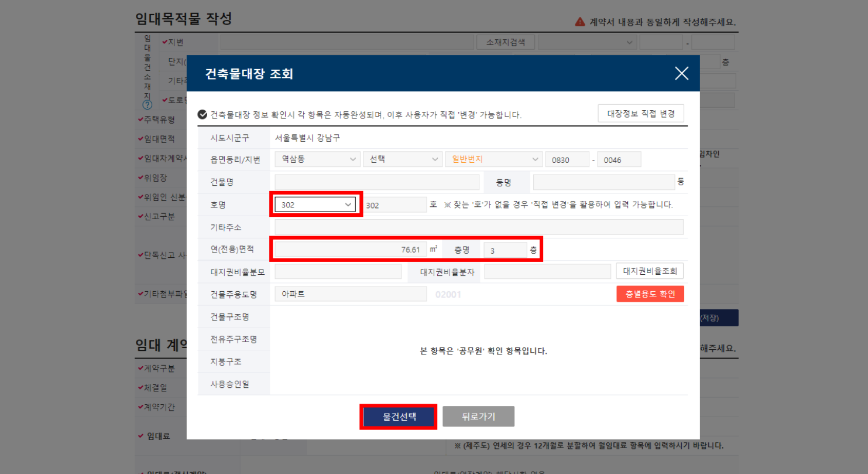Click the check icon before 건축물대장 정보 notice

point(203,115)
